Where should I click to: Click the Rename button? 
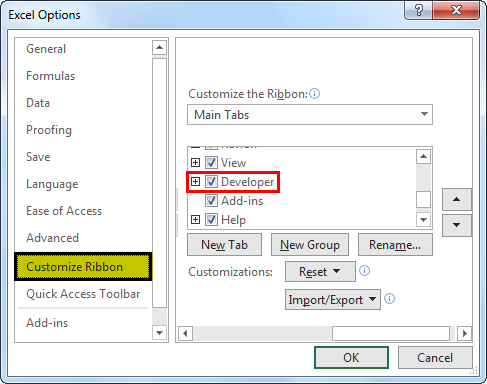click(395, 245)
